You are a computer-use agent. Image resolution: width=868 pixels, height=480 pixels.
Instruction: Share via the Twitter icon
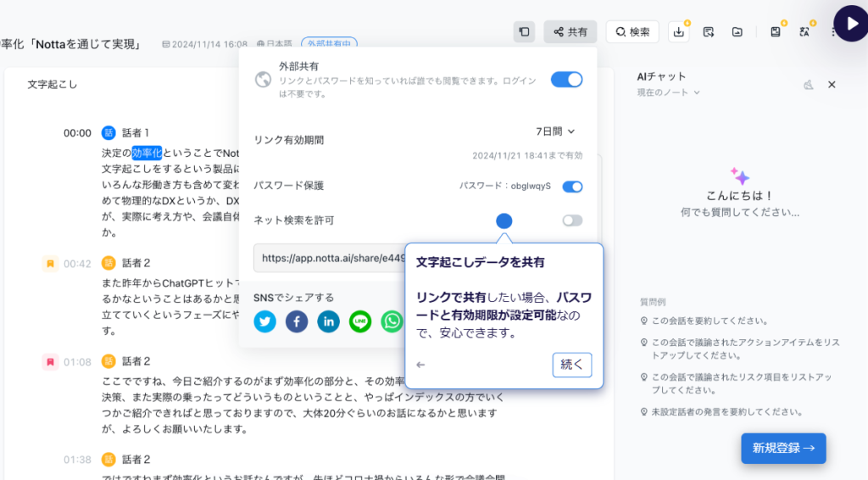pos(264,321)
